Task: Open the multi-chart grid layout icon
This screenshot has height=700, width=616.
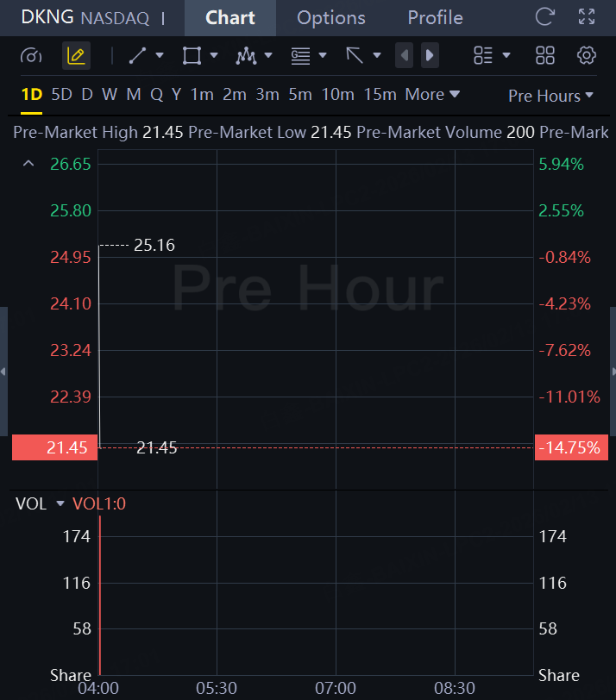Action: (x=545, y=56)
